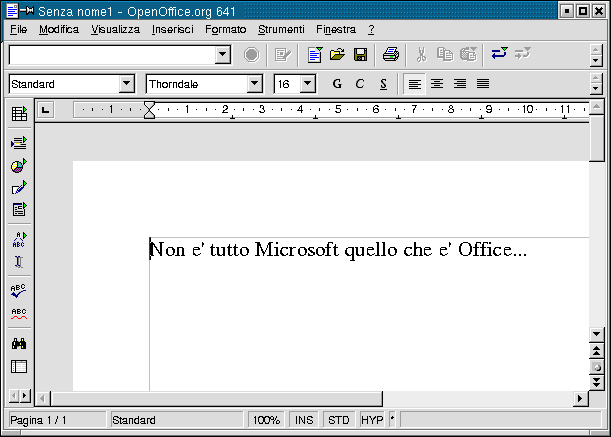The height and width of the screenshot is (437, 611).
Task: Justify paragraph alignment
Action: point(483,84)
